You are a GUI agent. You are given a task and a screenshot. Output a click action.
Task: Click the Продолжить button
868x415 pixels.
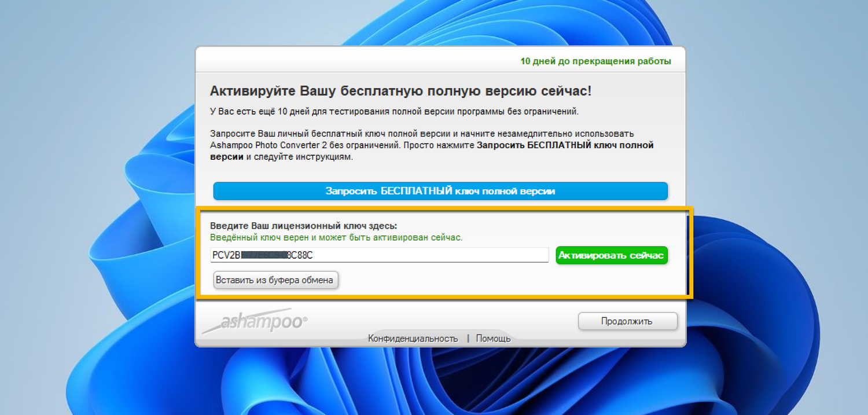[x=627, y=321]
